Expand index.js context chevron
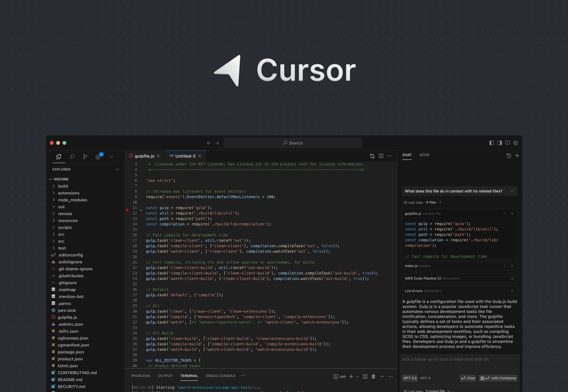This screenshot has height=392, width=568. (505, 266)
